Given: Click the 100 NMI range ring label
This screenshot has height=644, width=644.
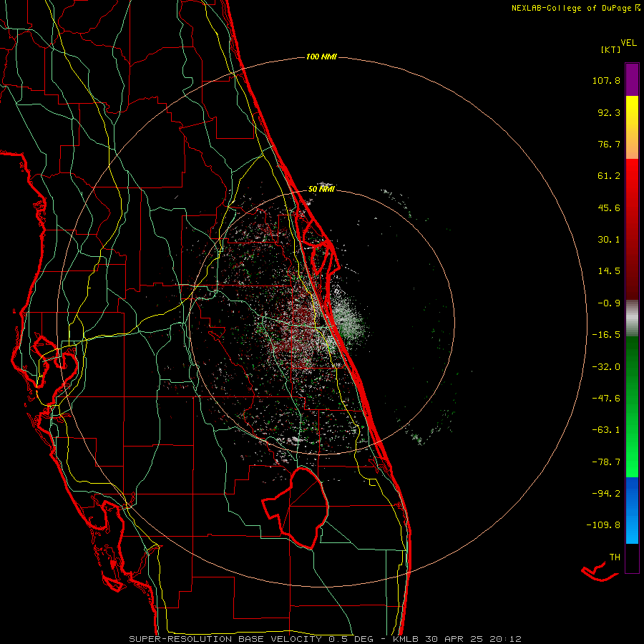Looking at the screenshot, I should 321,57.
